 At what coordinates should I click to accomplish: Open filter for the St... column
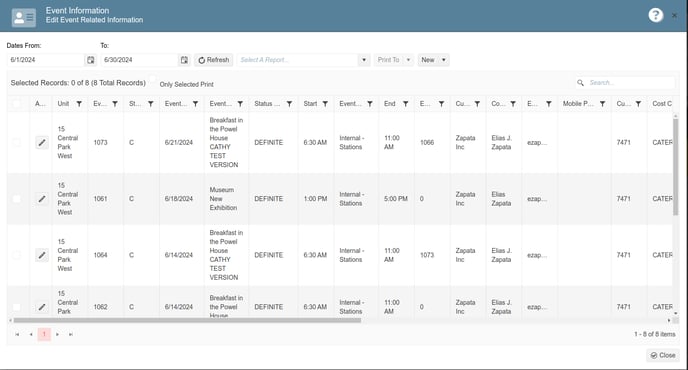click(150, 104)
